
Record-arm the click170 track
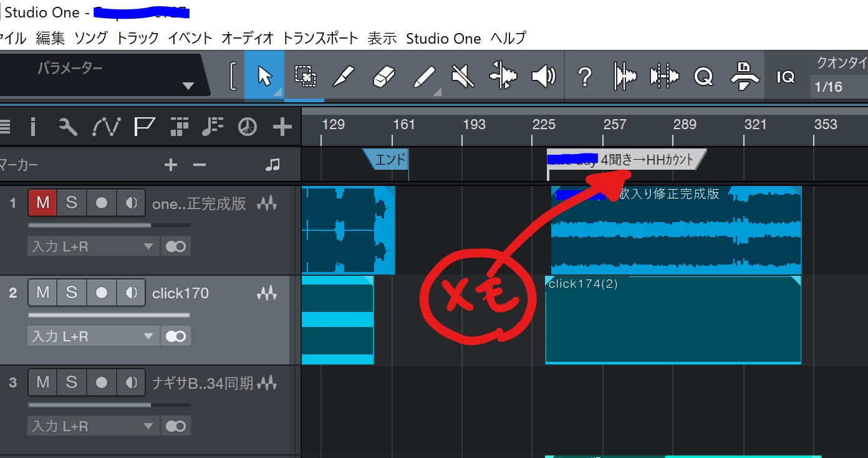tap(102, 293)
